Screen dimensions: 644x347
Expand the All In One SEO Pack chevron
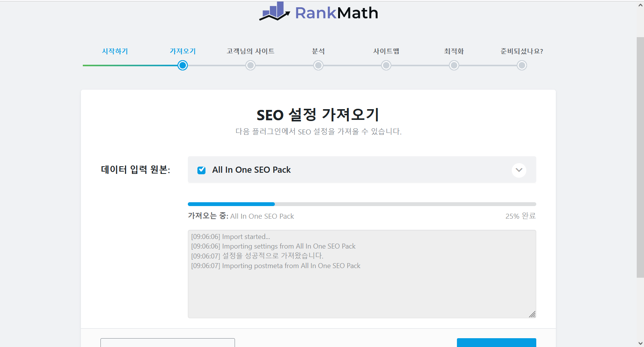[519, 170]
